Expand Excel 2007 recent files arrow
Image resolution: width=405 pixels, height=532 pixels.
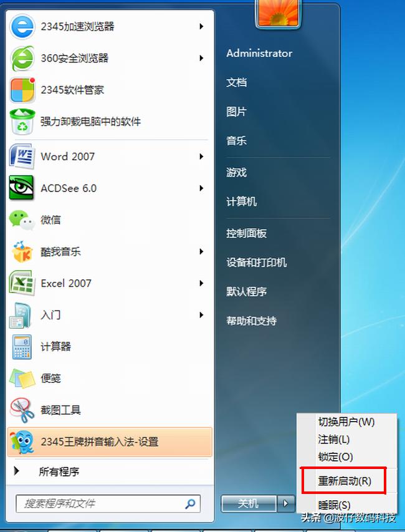pos(201,283)
